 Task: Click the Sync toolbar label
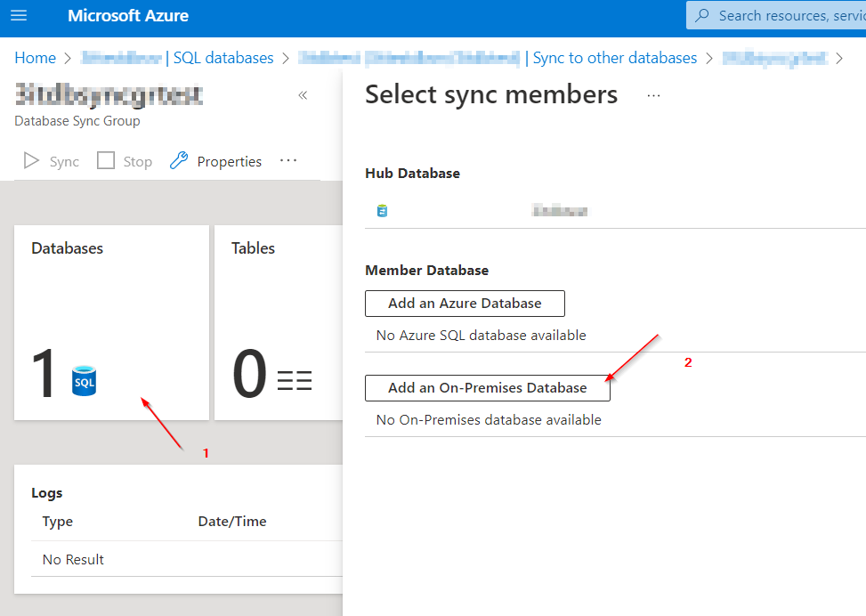tap(64, 162)
